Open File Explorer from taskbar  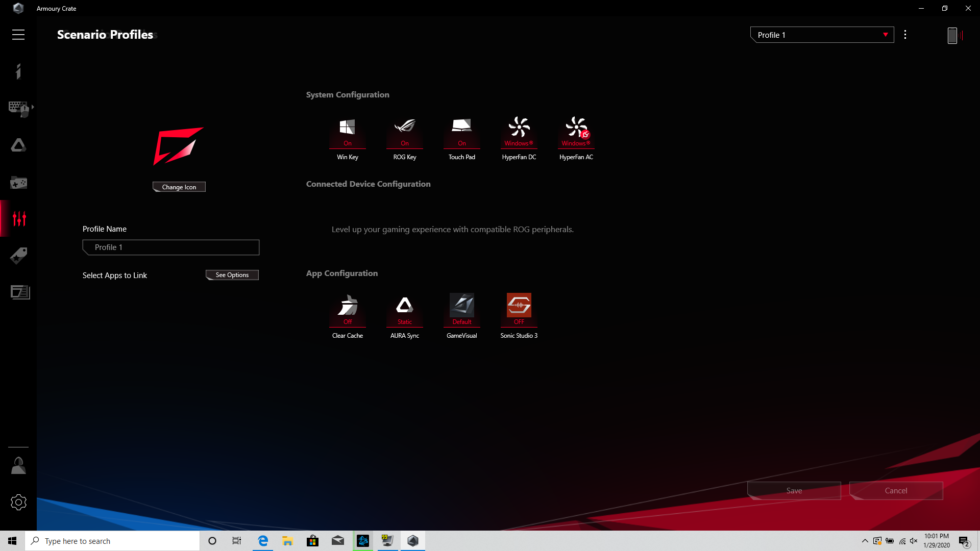point(288,541)
